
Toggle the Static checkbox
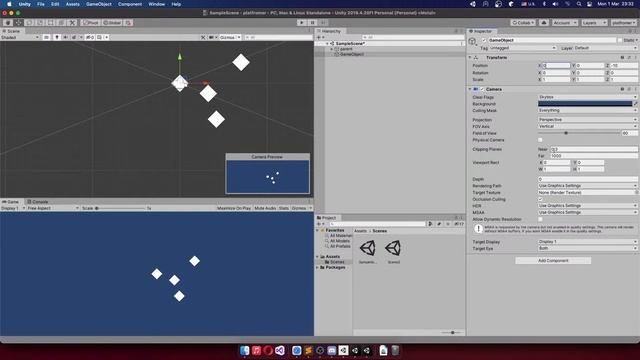(x=620, y=40)
